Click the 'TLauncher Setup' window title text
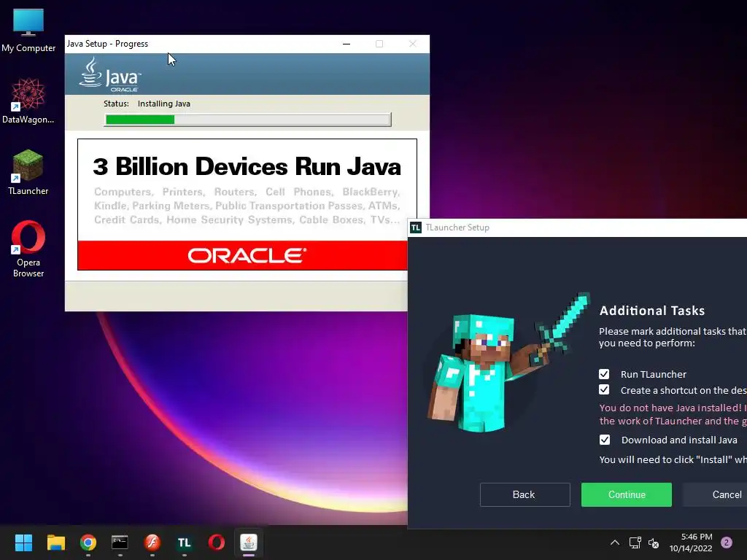Viewport: 747px width, 560px height. click(x=457, y=227)
